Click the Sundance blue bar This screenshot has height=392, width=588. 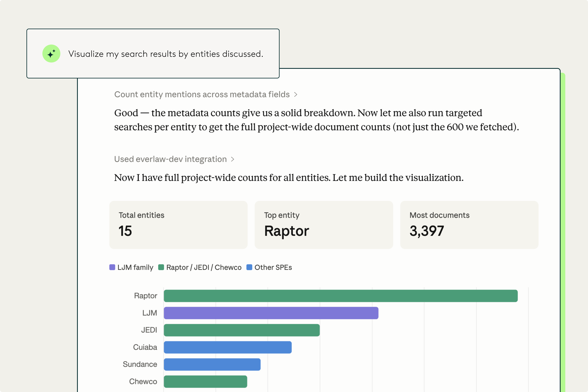point(212,364)
